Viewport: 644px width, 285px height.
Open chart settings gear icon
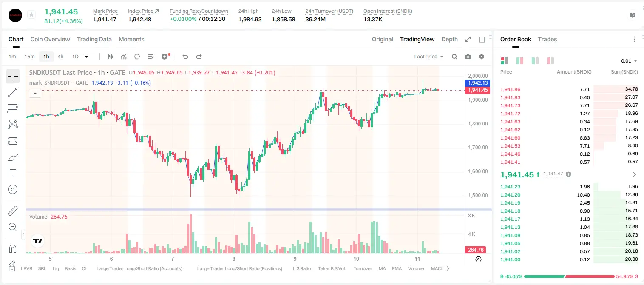click(482, 57)
